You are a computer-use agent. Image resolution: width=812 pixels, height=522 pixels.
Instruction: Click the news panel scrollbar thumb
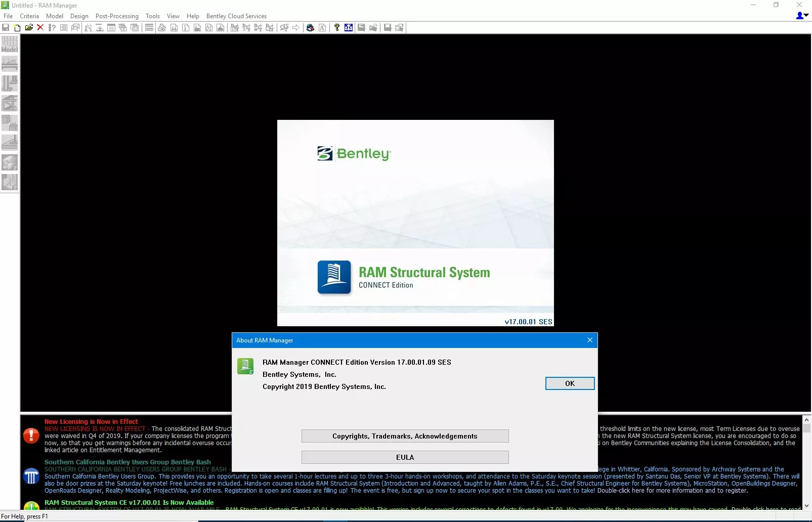(807, 428)
